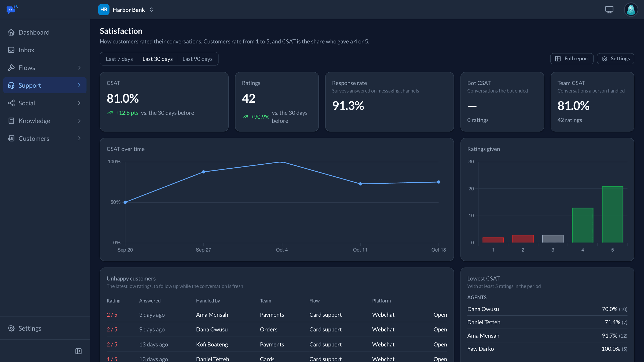This screenshot has width=644, height=362.
Task: Click the Bot CSAT card title
Action: point(479,83)
